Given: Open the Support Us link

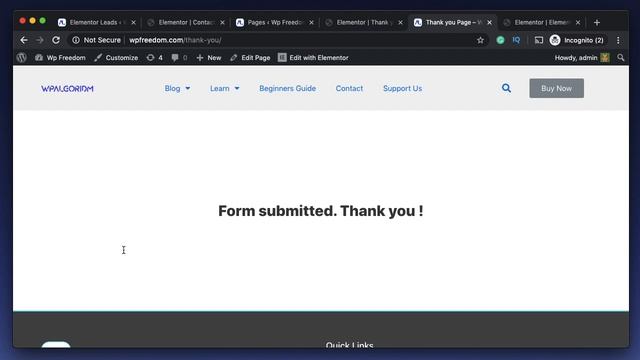Looking at the screenshot, I should point(402,88).
